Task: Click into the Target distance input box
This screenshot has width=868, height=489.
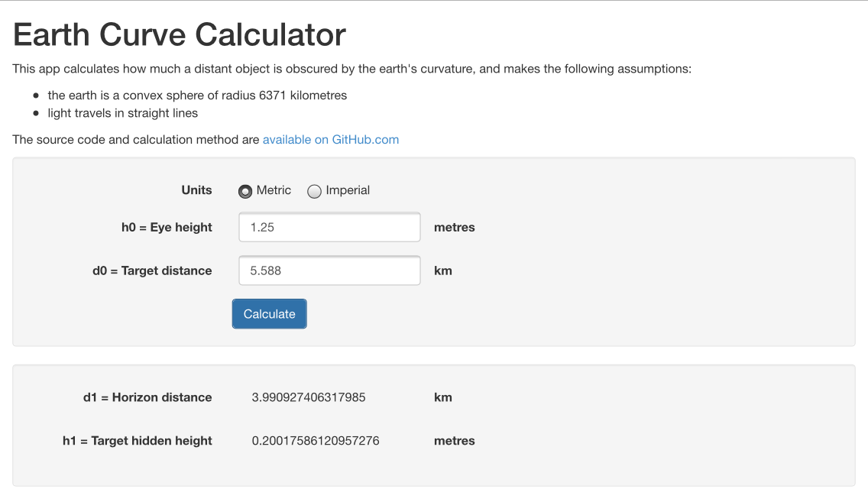Action: [329, 270]
